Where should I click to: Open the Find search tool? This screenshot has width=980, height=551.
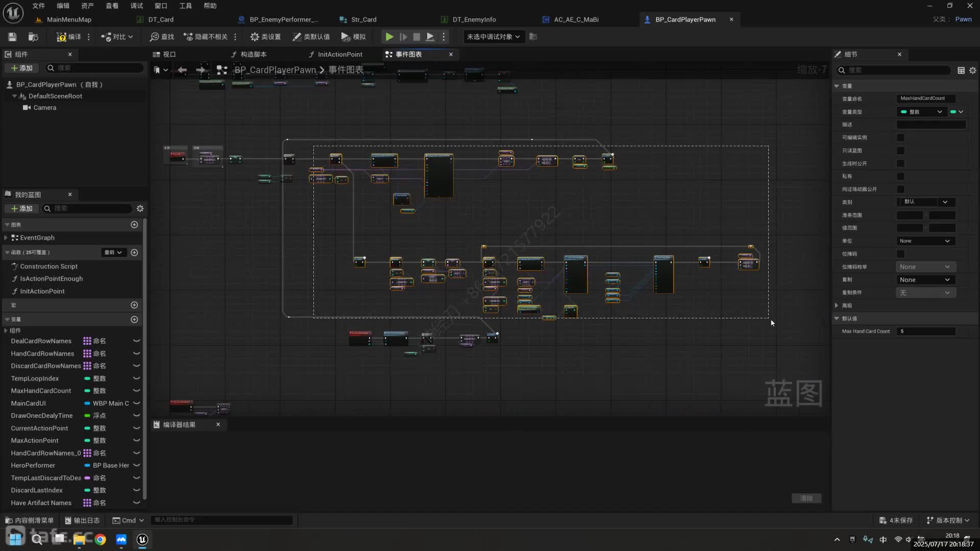162,37
